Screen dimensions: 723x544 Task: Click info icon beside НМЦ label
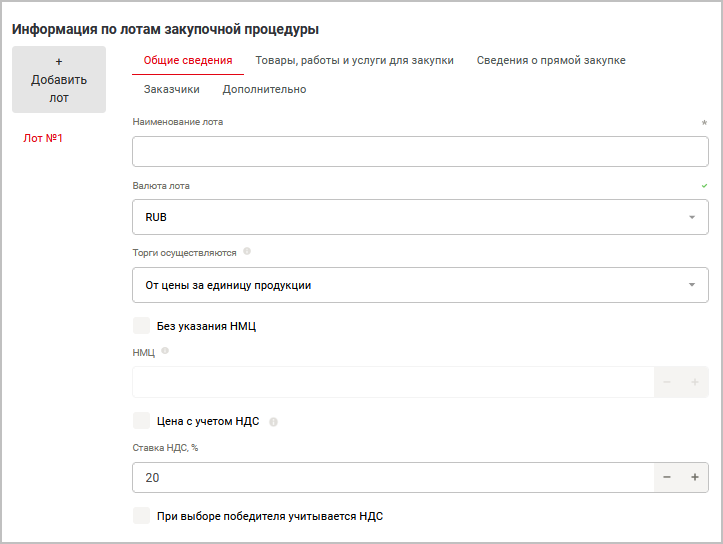point(165,351)
